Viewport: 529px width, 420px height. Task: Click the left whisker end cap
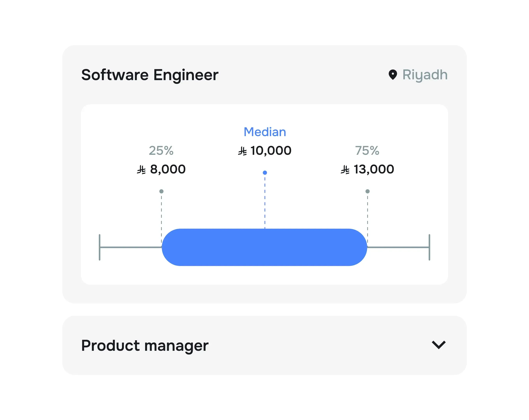pos(100,247)
